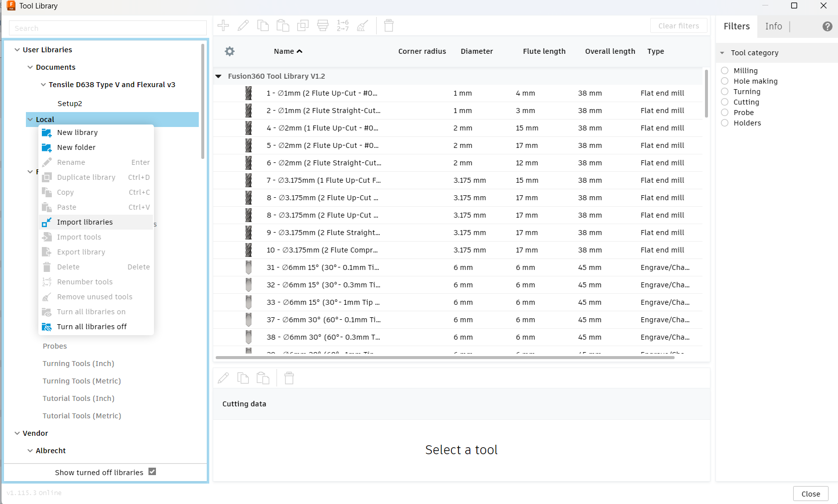This screenshot has width=838, height=504.
Task: Sort by the Flute length column header
Action: pyautogui.click(x=544, y=51)
